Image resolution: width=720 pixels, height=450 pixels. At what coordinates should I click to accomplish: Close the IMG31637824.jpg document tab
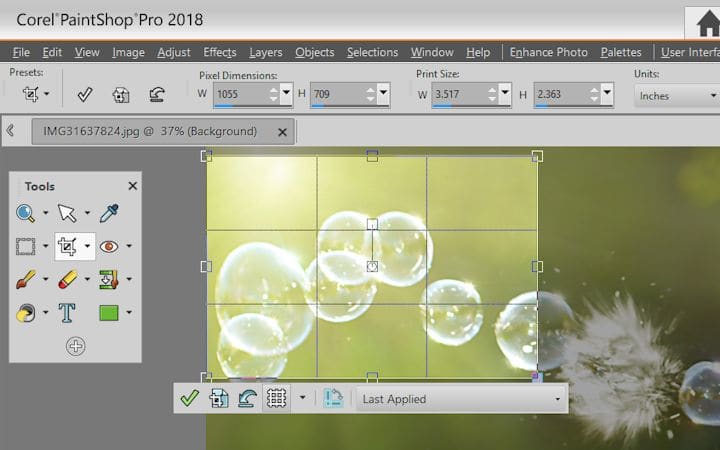pos(282,132)
